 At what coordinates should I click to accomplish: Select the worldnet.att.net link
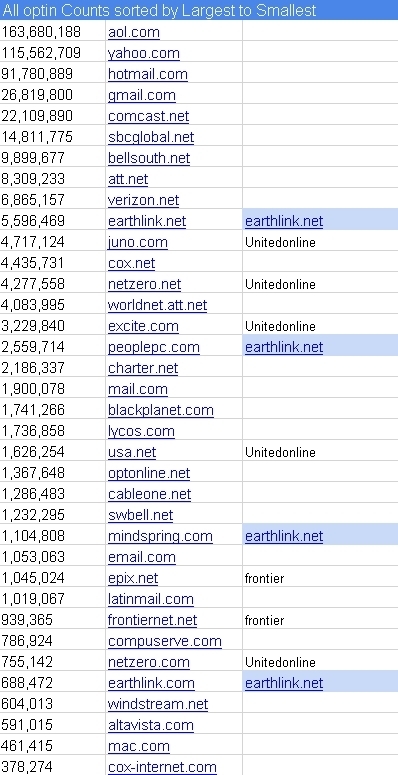(157, 305)
